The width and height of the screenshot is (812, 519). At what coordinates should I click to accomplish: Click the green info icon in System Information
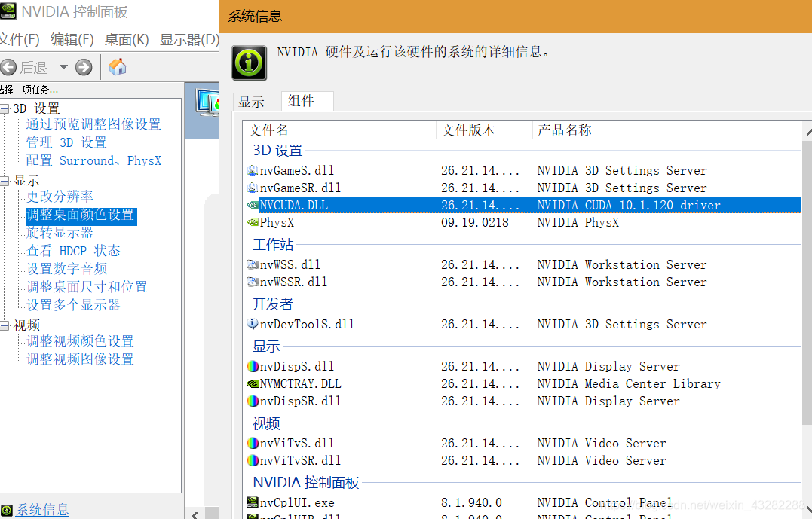point(249,63)
